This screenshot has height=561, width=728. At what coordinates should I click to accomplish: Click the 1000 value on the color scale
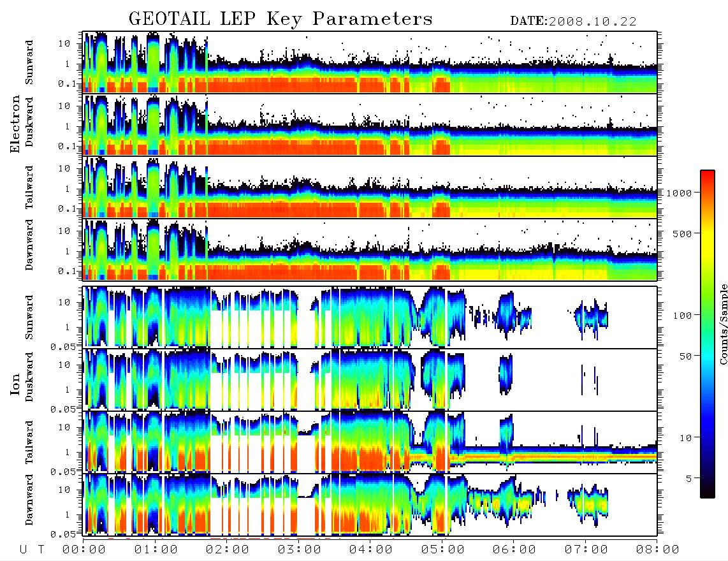679,193
